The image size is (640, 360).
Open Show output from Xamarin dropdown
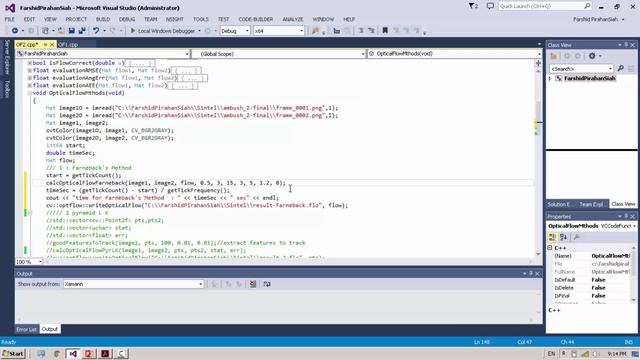point(133,284)
